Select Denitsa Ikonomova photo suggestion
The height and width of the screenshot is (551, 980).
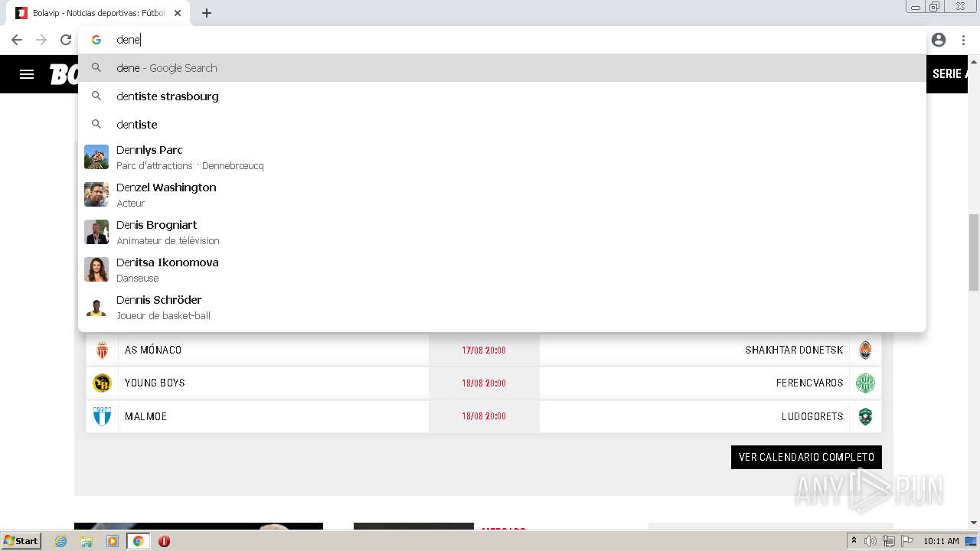pyautogui.click(x=96, y=269)
